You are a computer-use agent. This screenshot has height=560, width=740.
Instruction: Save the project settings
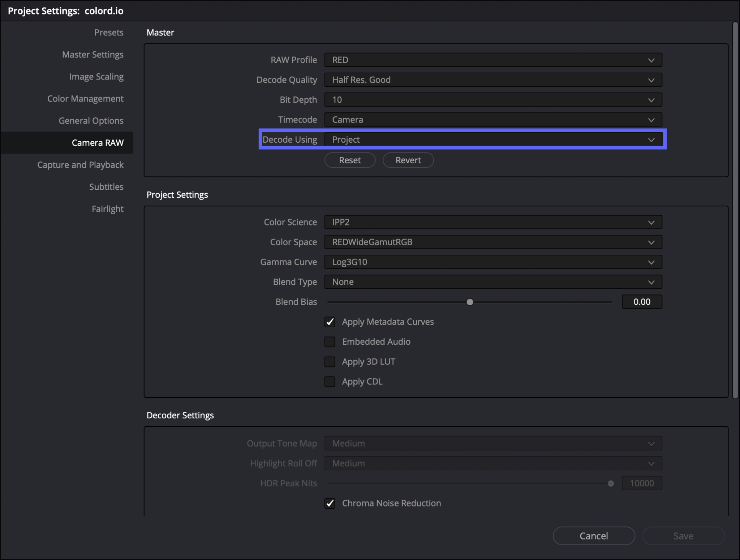click(x=683, y=536)
